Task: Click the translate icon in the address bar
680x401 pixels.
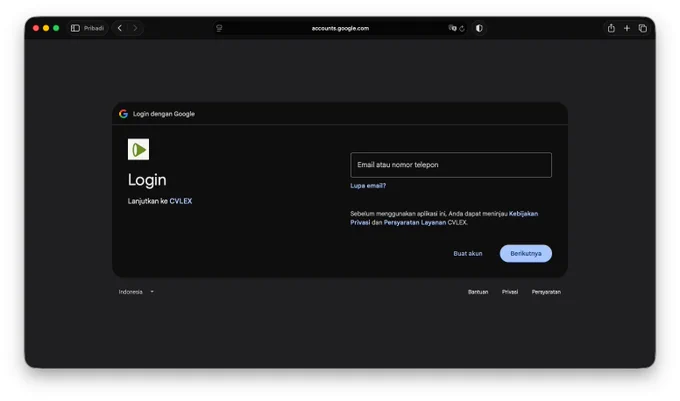Action: [x=452, y=28]
